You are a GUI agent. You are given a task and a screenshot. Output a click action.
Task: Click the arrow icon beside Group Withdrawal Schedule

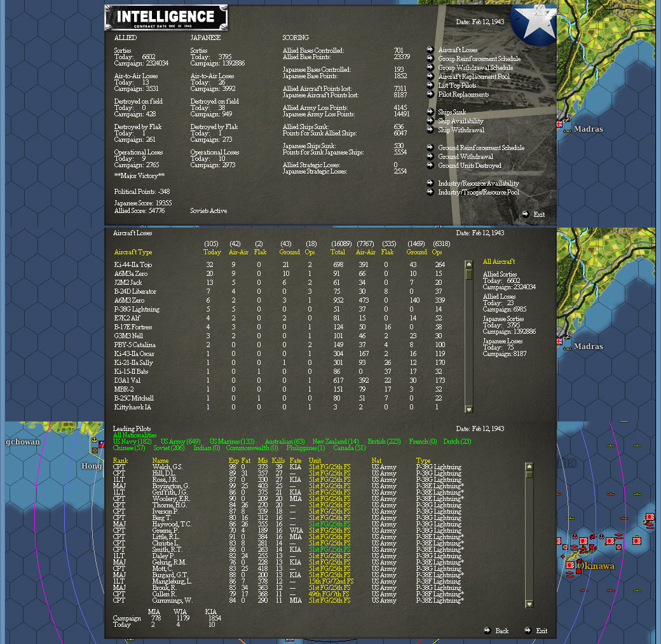click(x=430, y=67)
